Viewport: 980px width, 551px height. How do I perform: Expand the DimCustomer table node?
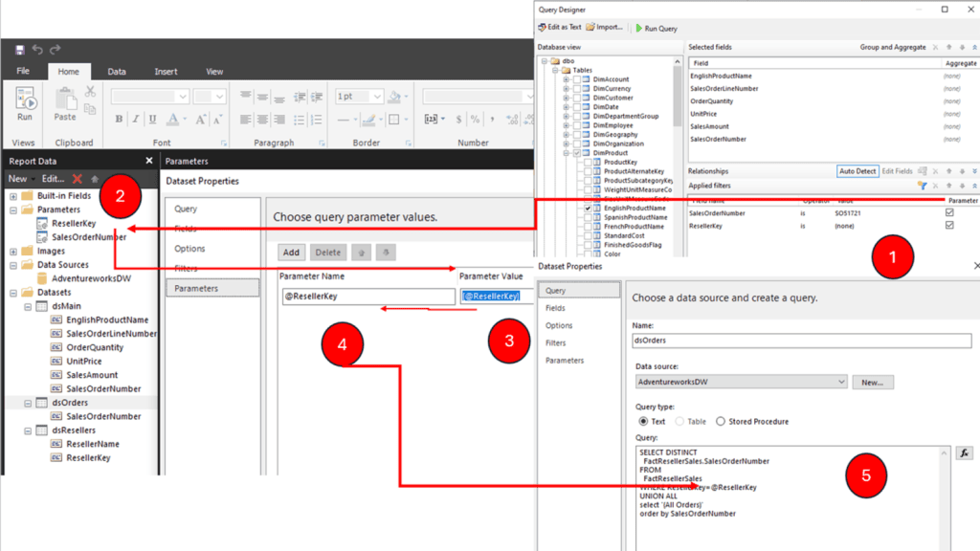tap(565, 98)
